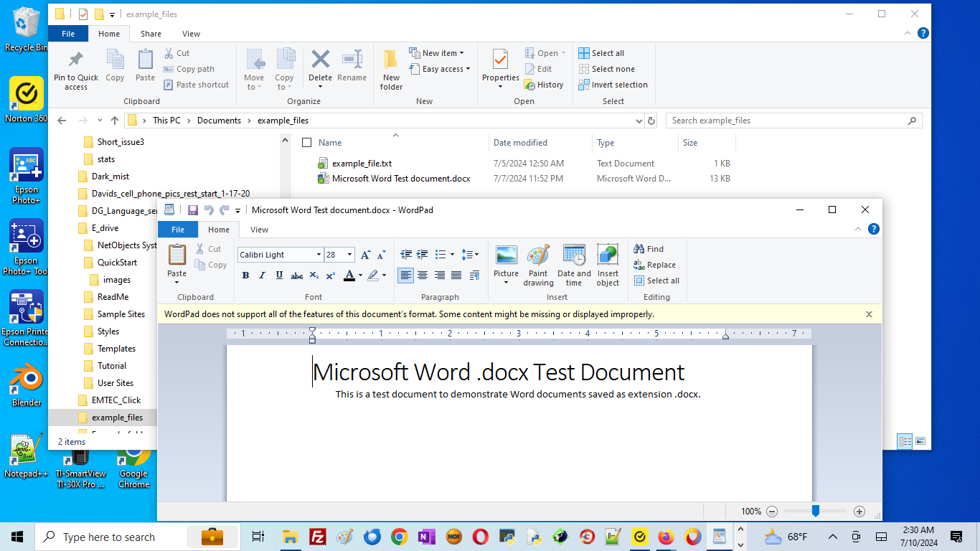Click WordPad Save icon in title bar
Image resolution: width=980 pixels, height=551 pixels.
[x=192, y=210]
